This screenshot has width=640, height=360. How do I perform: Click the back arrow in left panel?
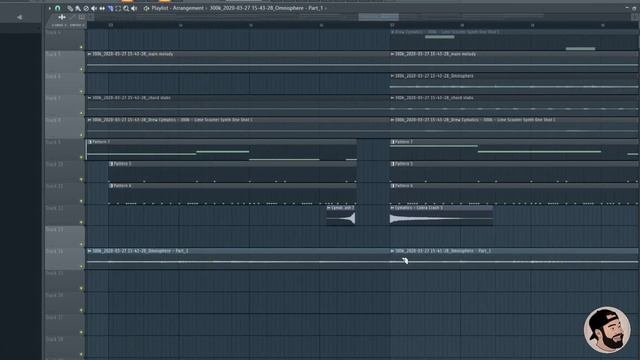click(x=19, y=17)
